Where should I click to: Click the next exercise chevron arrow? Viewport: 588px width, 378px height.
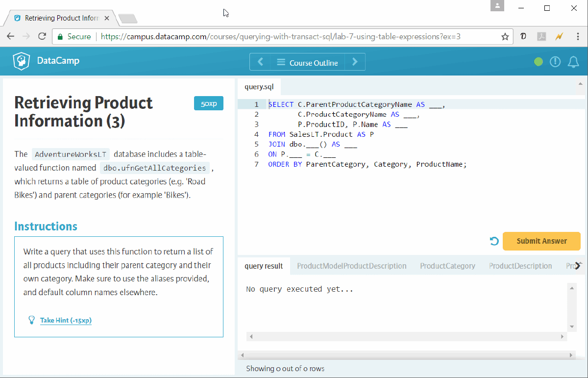click(355, 61)
